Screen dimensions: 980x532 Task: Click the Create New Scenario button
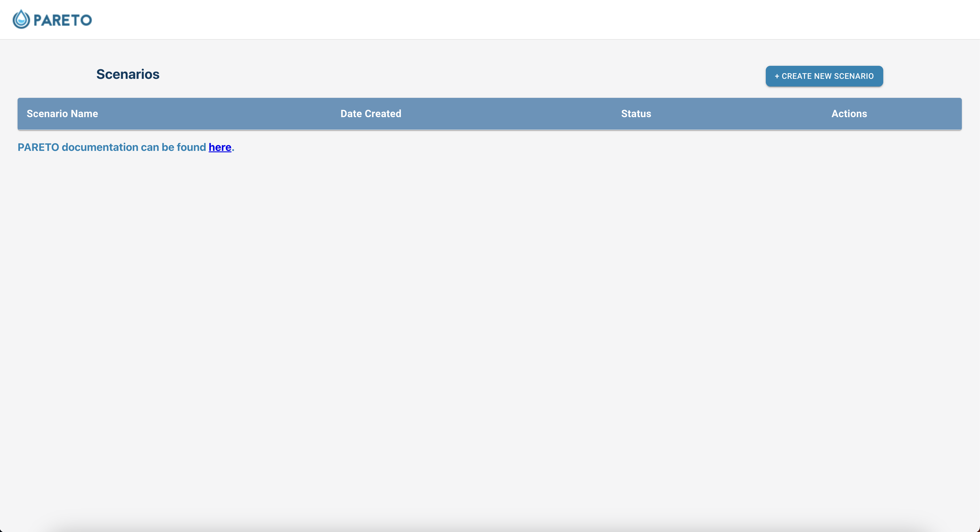tap(824, 76)
